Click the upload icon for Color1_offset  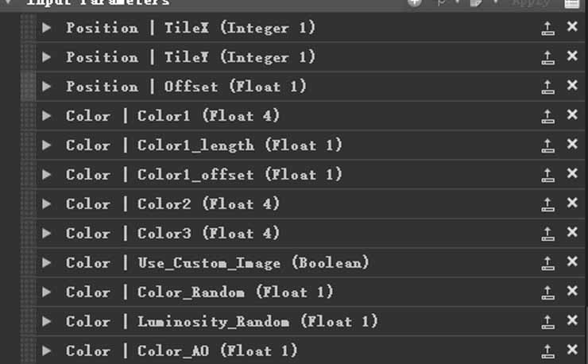click(547, 175)
